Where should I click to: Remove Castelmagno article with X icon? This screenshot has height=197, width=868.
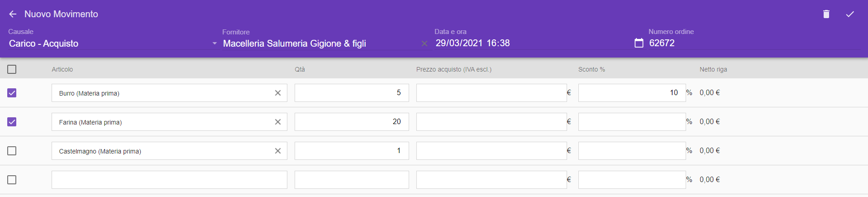(x=278, y=151)
